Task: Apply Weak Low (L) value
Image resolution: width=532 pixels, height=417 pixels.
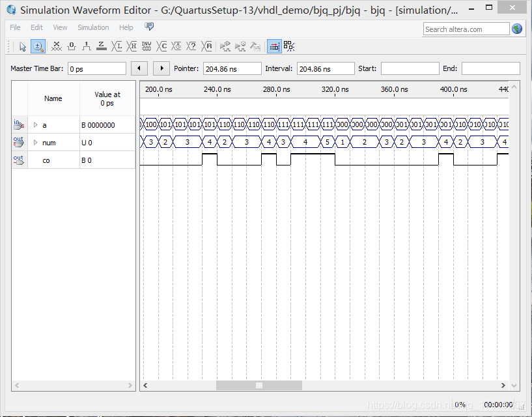Action: pos(117,46)
